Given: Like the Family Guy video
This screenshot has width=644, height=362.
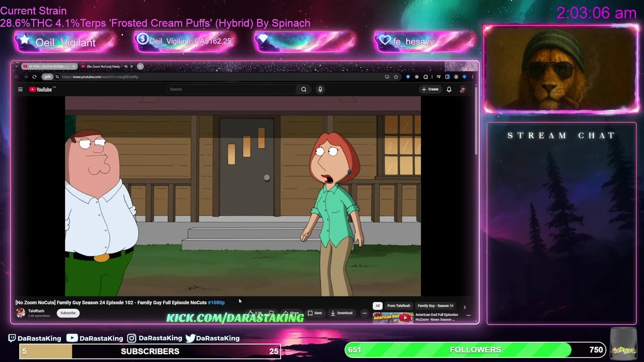Looking at the screenshot, I should click(255, 313).
